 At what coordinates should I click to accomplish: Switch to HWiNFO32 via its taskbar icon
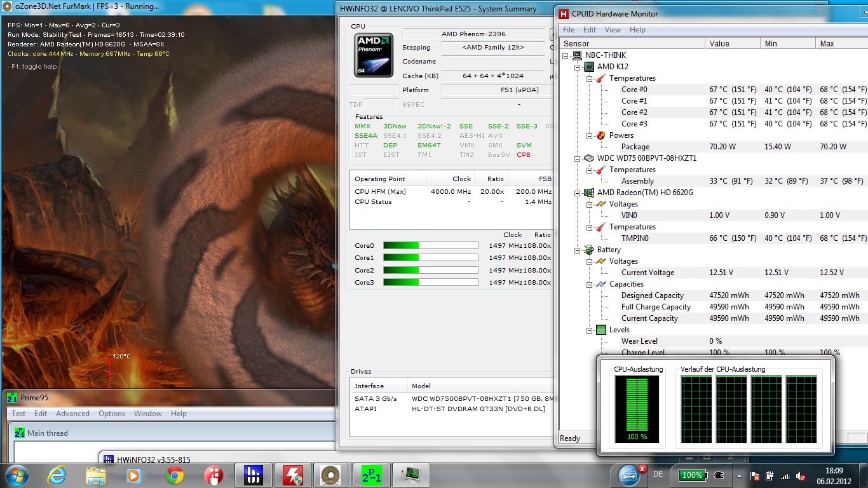click(253, 475)
